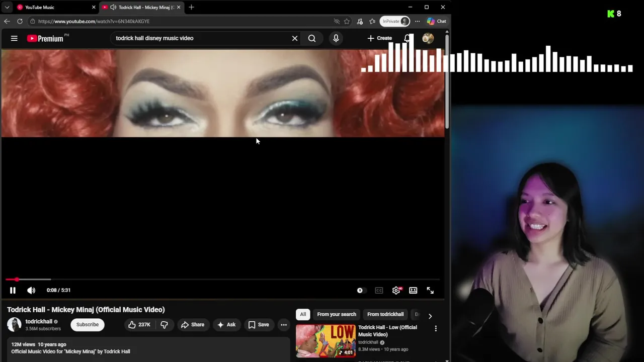Open Todrick Hall - Low video thumbnail
Viewport: 644px width, 362px height.
pyautogui.click(x=326, y=341)
